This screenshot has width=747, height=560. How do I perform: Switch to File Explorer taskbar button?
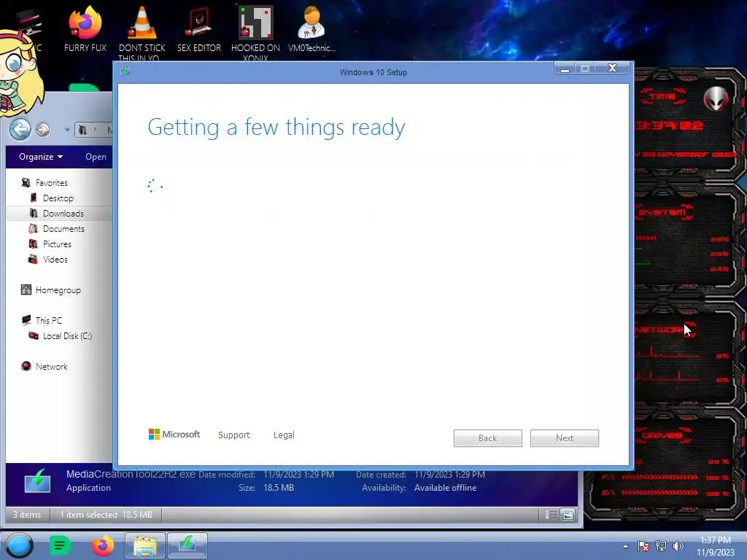145,545
